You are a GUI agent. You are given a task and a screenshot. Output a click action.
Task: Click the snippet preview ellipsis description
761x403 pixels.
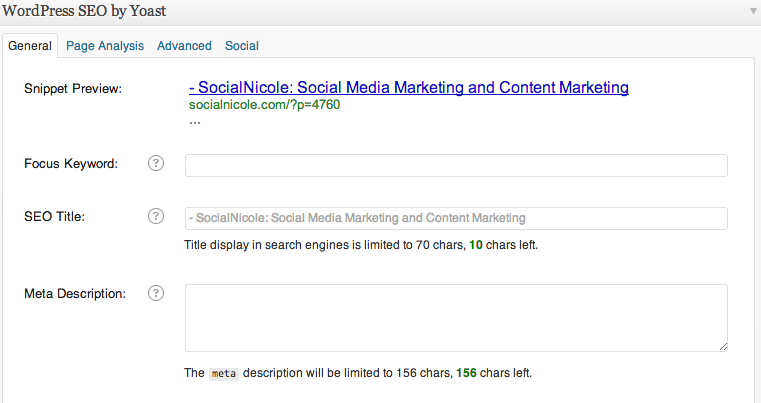[x=195, y=120]
